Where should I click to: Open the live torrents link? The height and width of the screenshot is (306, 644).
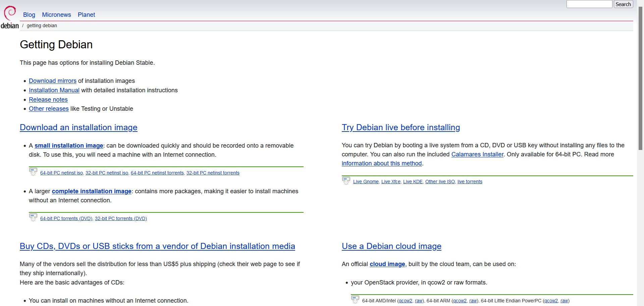click(470, 182)
